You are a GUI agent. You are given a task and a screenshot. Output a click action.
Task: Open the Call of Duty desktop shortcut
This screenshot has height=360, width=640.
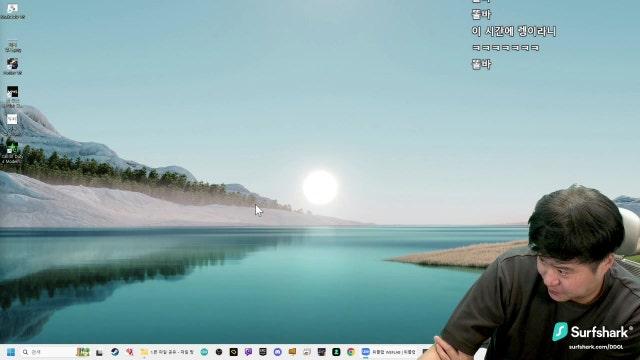coord(12,152)
